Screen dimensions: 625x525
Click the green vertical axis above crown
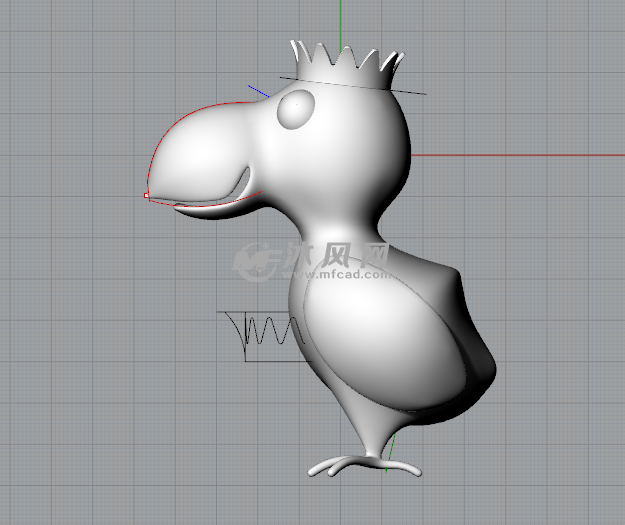tap(340, 20)
